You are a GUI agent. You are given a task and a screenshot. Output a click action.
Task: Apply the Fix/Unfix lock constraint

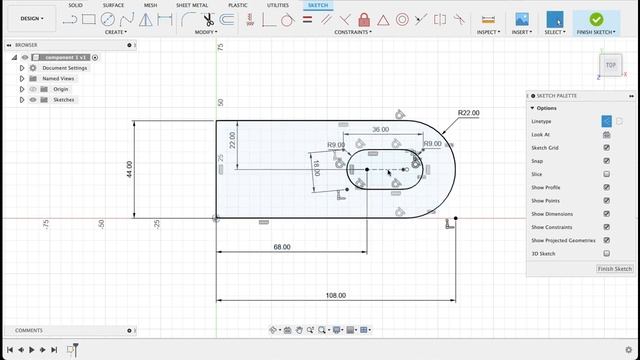[364, 19]
